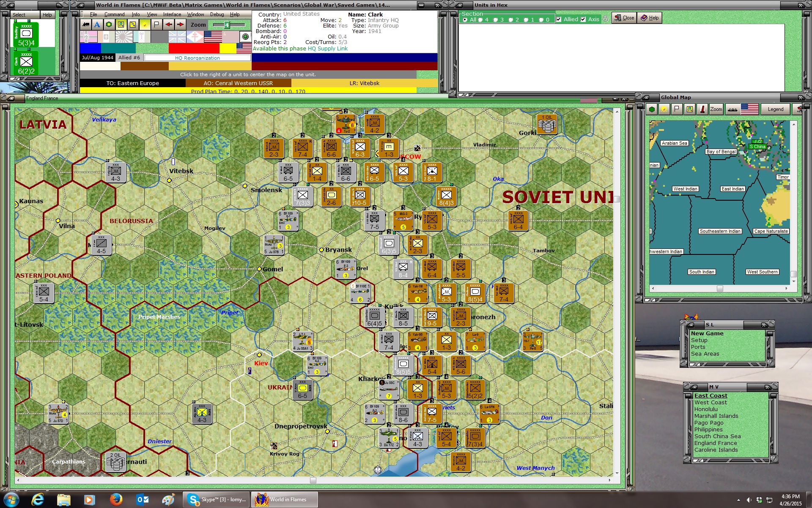This screenshot has height=508, width=812.
Task: Select section 1 radio button
Action: click(526, 19)
